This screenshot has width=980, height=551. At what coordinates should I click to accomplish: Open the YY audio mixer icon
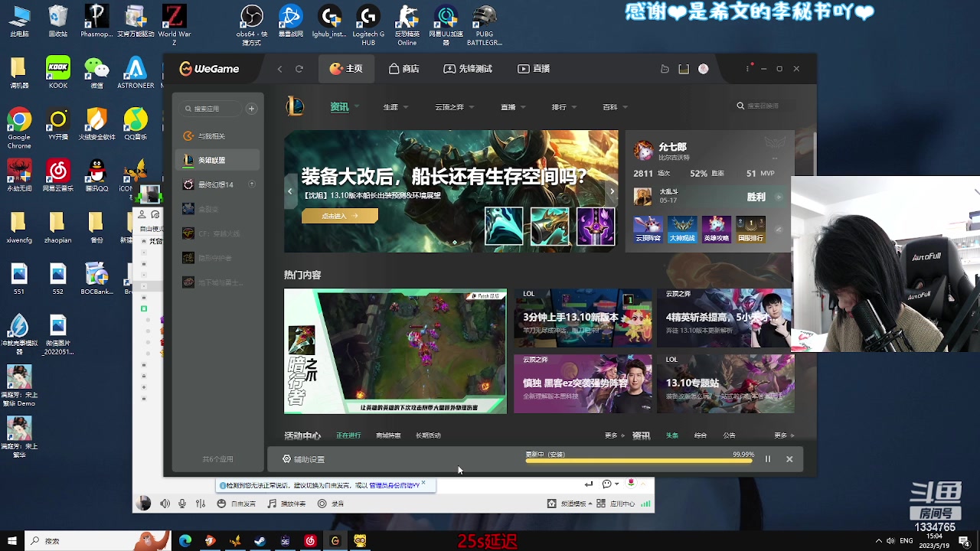(x=201, y=504)
